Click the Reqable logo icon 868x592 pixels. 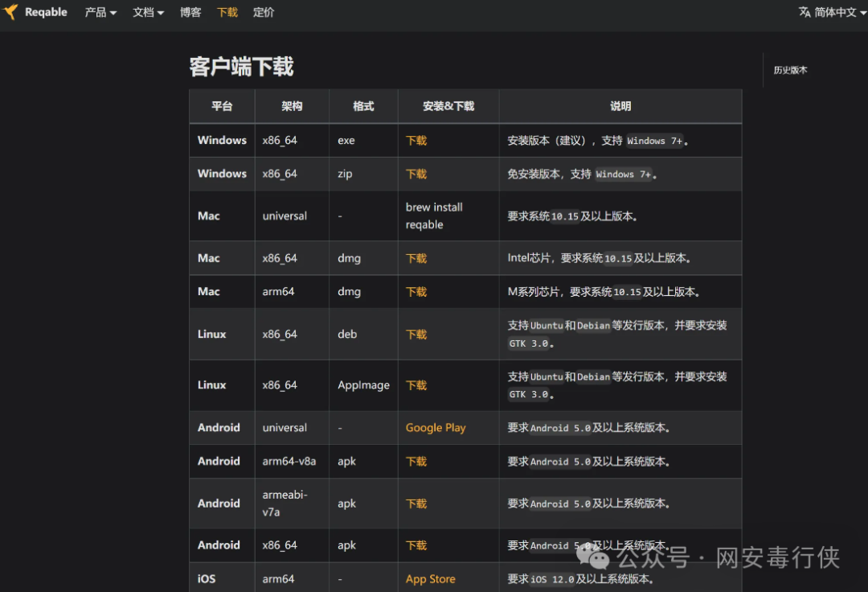(x=12, y=12)
